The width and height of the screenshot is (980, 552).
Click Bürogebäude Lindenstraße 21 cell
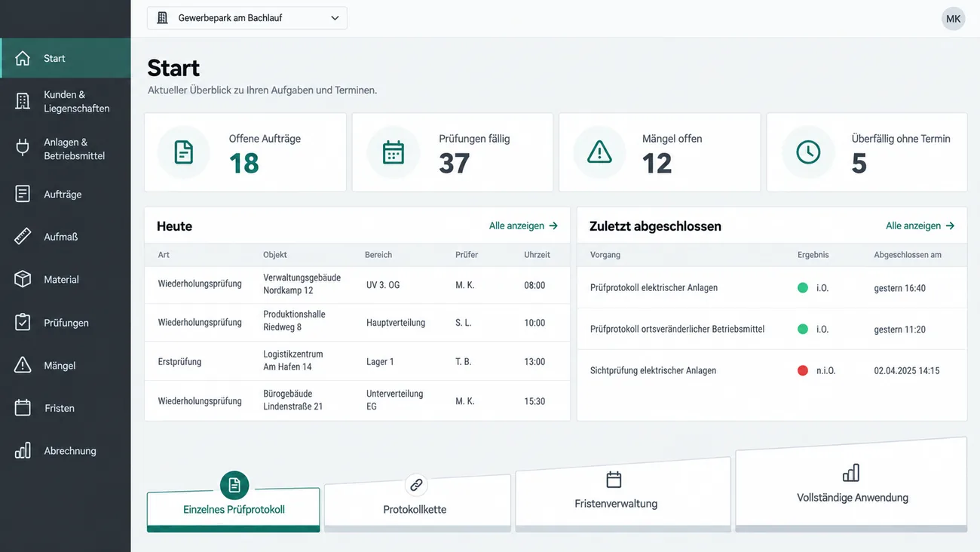pyautogui.click(x=293, y=400)
